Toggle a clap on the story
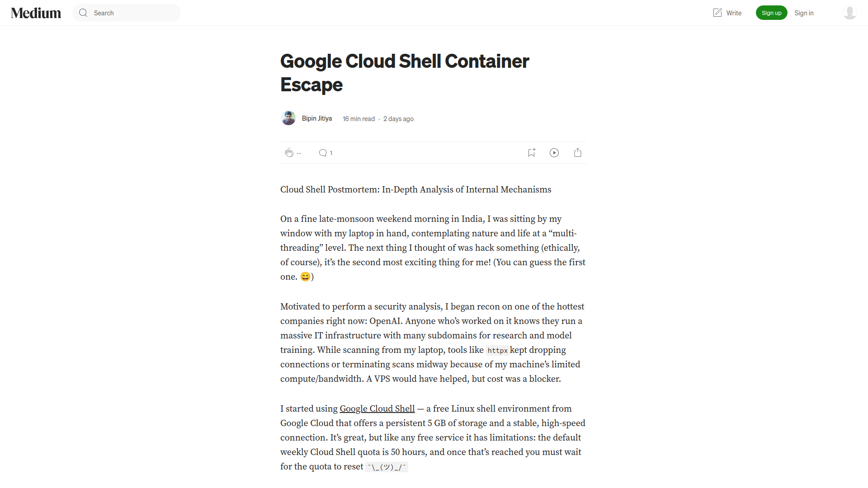The height and width of the screenshot is (488, 868). tap(290, 153)
